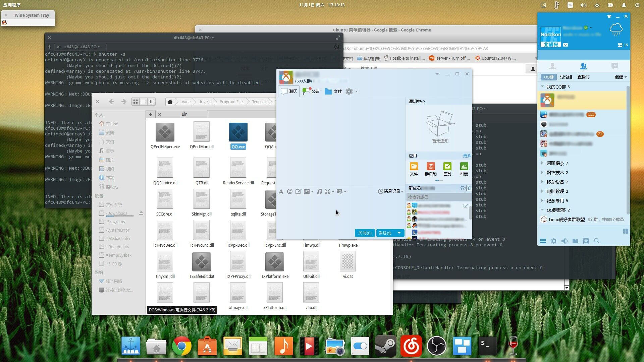Launch OBS from the dock
Image resolution: width=644 pixels, height=362 pixels.
[x=436, y=346]
